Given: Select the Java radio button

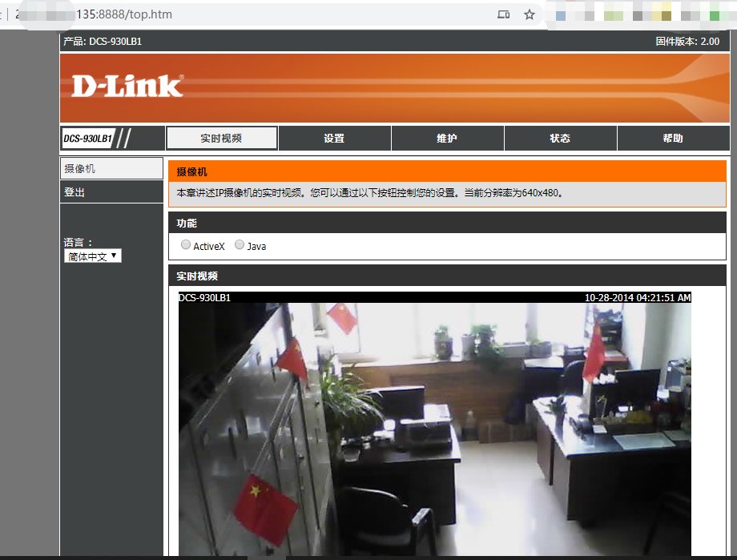Looking at the screenshot, I should [x=240, y=245].
